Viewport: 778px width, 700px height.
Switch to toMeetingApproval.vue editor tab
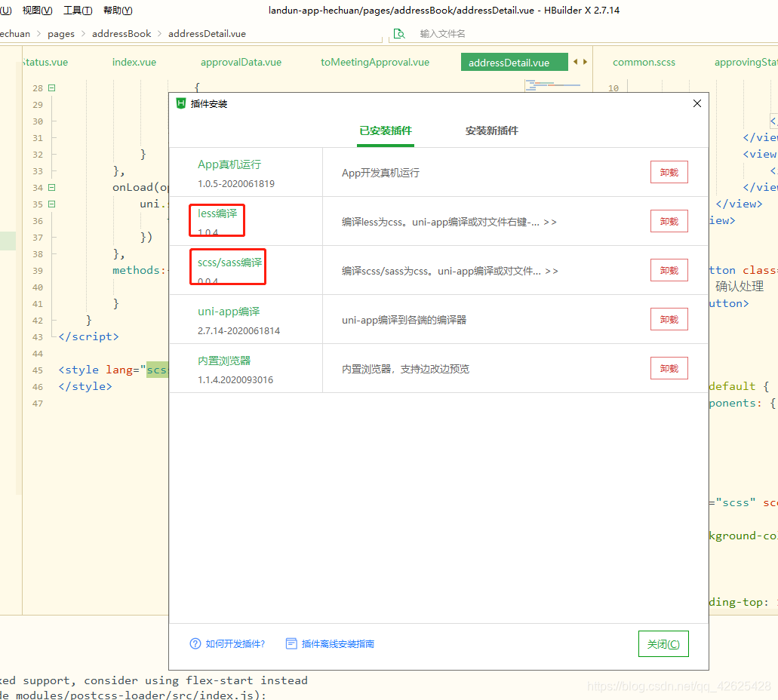[375, 62]
